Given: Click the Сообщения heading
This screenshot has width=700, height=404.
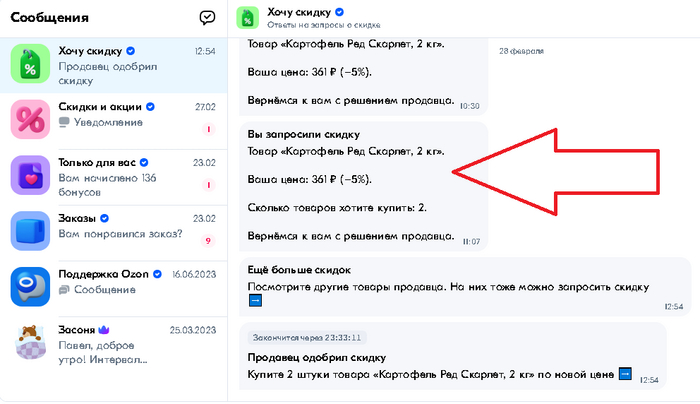Looking at the screenshot, I should click(x=50, y=17).
